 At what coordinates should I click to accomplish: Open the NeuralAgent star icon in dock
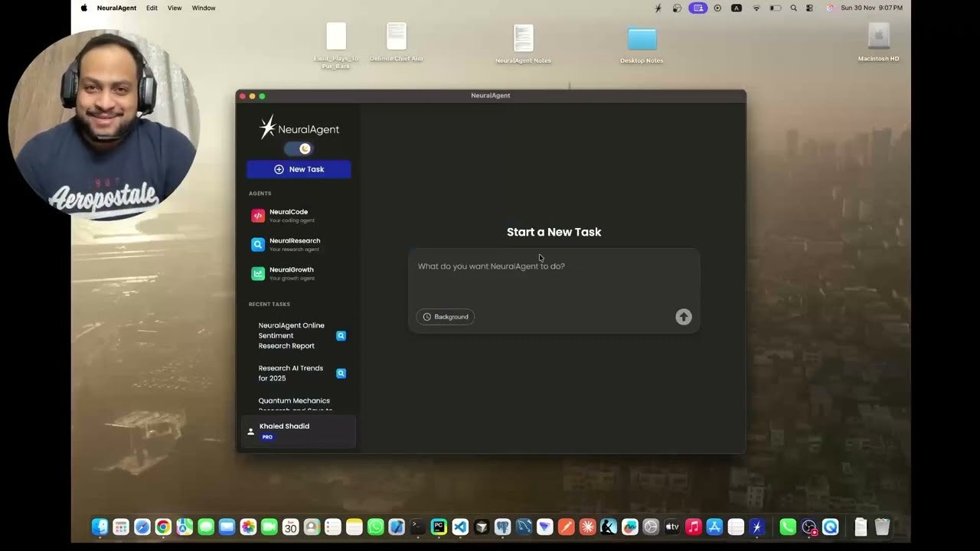[x=756, y=527]
